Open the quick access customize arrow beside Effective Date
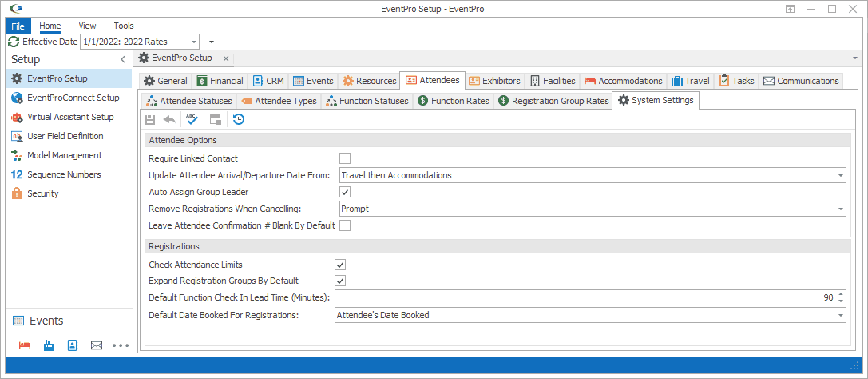Image resolution: width=868 pixels, height=379 pixels. [212, 42]
